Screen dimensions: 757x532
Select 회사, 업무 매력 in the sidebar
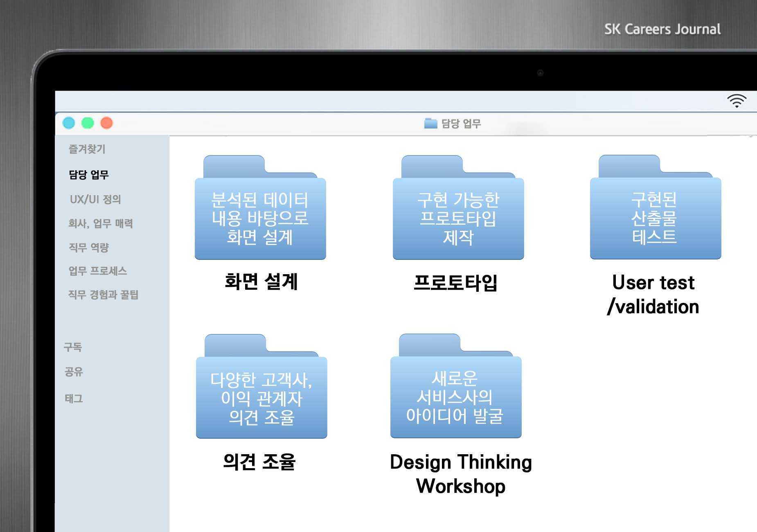coord(101,223)
